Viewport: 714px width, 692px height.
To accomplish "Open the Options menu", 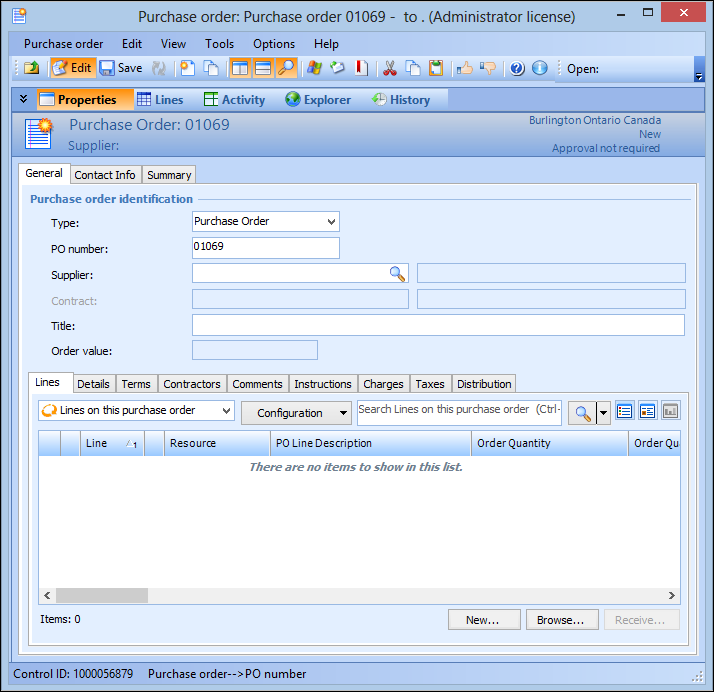I will point(273,44).
